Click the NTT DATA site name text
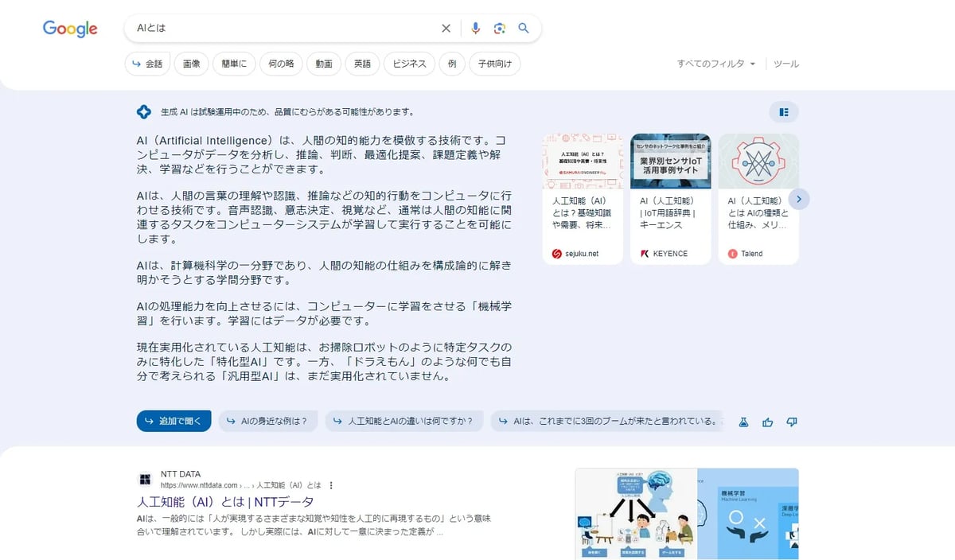 181,474
